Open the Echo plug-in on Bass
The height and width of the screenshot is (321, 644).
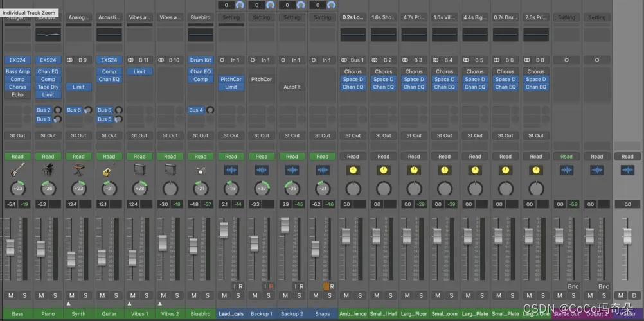coord(17,95)
